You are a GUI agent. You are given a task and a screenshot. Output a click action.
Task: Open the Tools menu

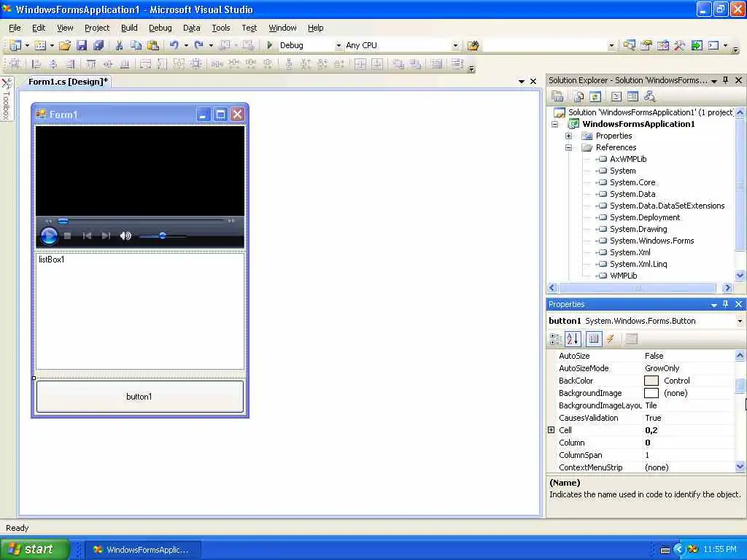point(220,28)
